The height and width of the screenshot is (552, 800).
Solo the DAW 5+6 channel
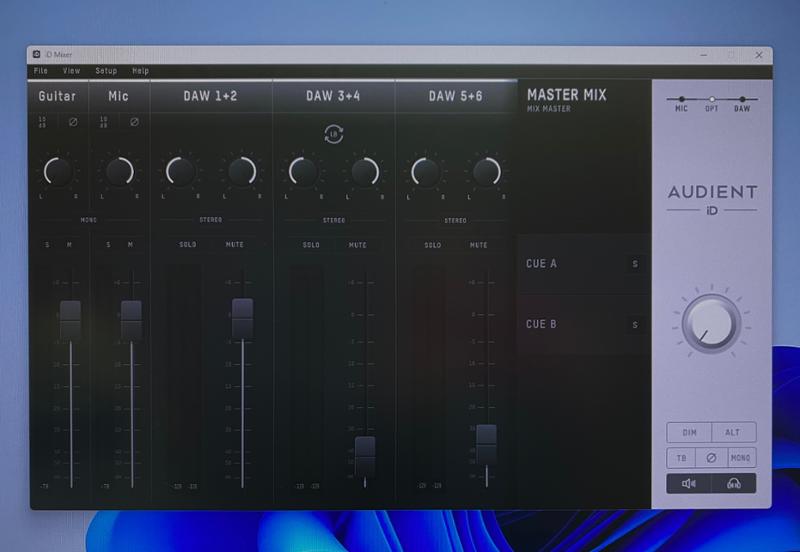(x=433, y=245)
